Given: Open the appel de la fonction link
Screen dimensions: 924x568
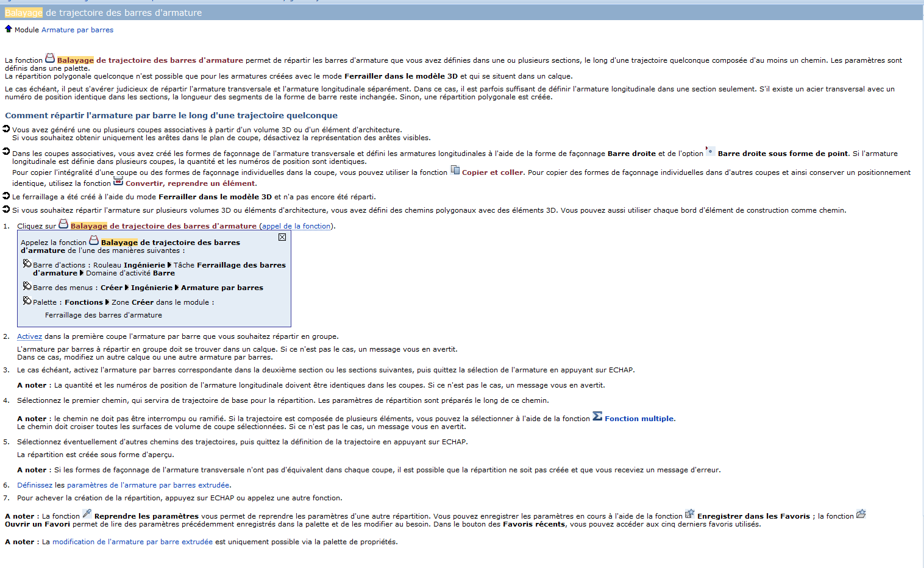Looking at the screenshot, I should tap(296, 226).
